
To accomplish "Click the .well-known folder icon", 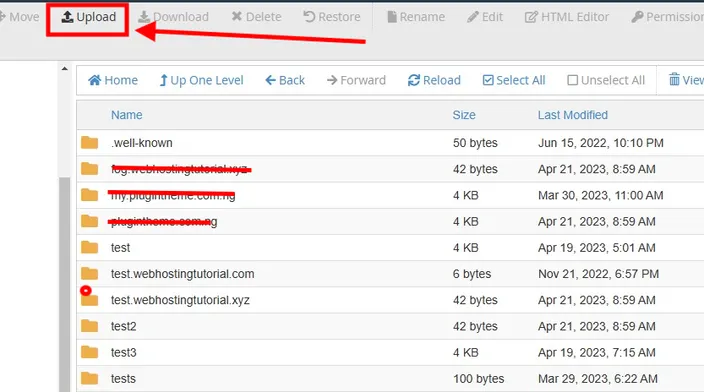I will pyautogui.click(x=89, y=143).
